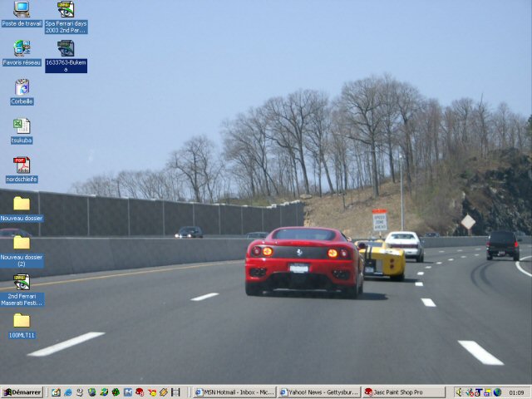Image resolution: width=532 pixels, height=399 pixels.
Task: Launch Internet Explorer from quick launch
Action: 68,392
